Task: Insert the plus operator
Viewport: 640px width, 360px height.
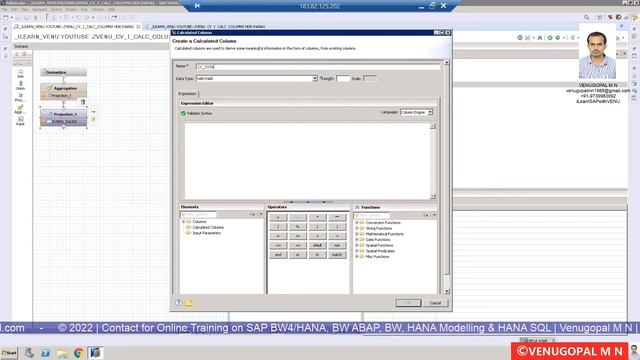Action: click(x=278, y=217)
